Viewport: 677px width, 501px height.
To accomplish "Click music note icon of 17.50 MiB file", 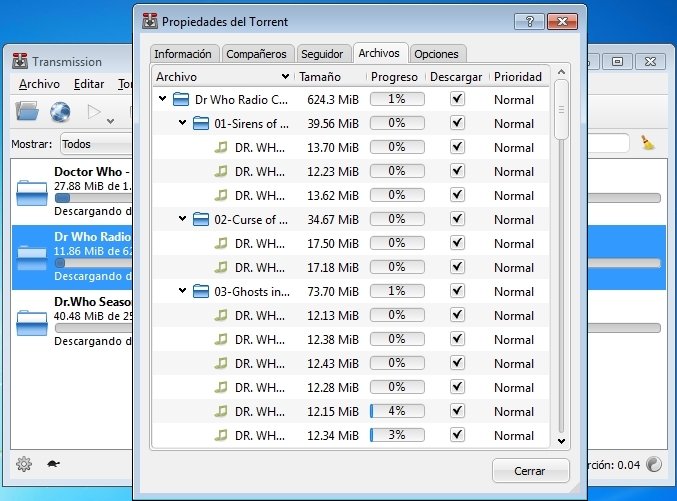I will [x=221, y=243].
